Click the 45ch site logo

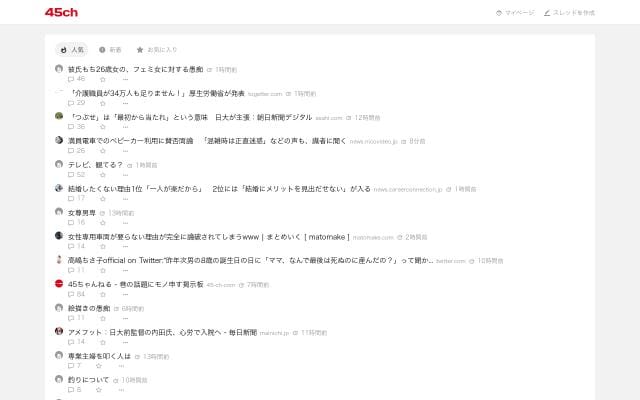click(x=61, y=12)
